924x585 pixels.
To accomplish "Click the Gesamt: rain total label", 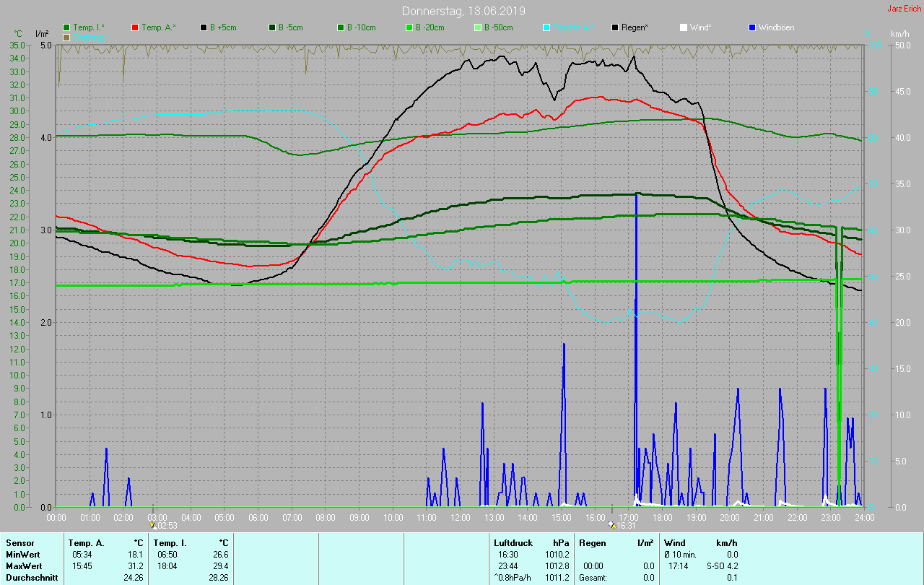I will [593, 578].
